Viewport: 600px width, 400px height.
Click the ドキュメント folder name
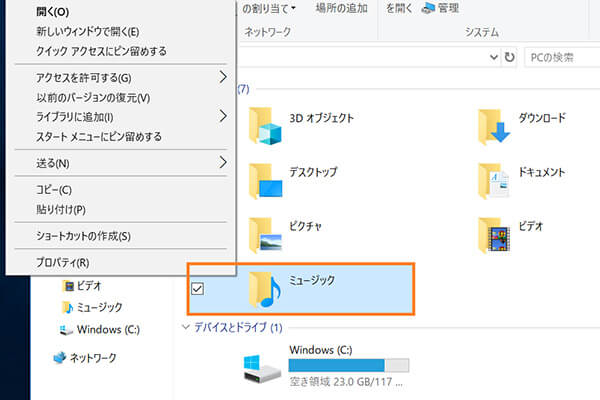click(x=541, y=172)
